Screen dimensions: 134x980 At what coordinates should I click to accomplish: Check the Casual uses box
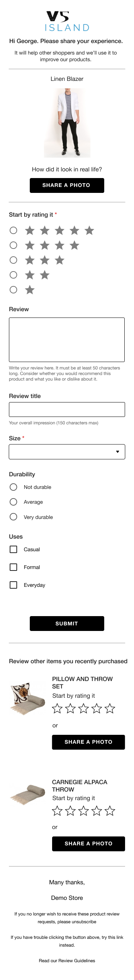[x=13, y=549]
